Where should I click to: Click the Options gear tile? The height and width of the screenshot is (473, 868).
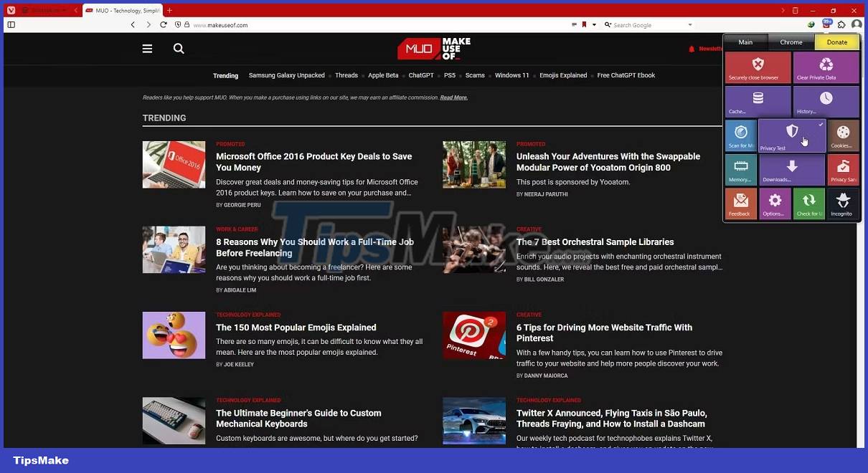tap(775, 204)
